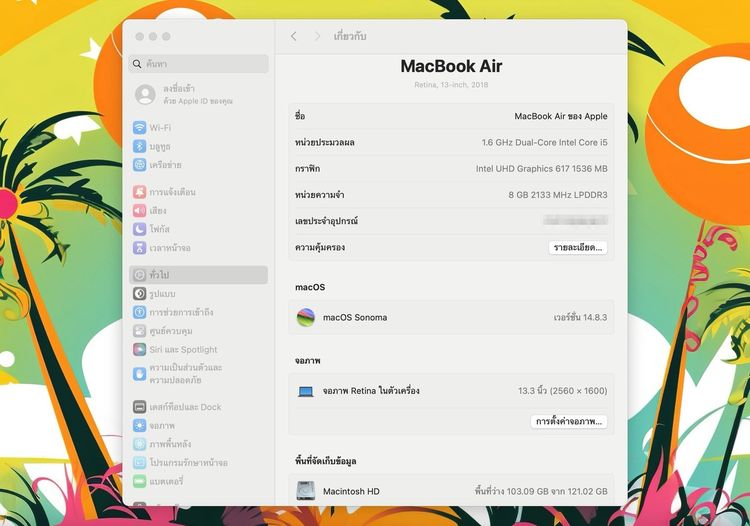Open รูปแบบ appearance icon
The height and width of the screenshot is (526, 750).
point(139,294)
